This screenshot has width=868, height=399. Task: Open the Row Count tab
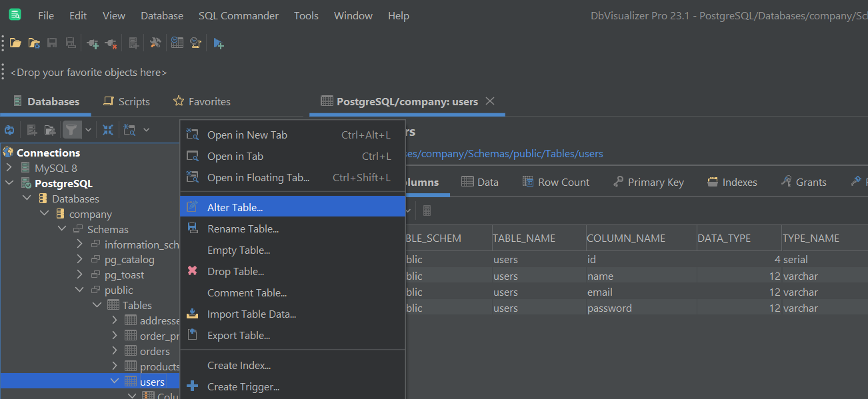point(556,181)
